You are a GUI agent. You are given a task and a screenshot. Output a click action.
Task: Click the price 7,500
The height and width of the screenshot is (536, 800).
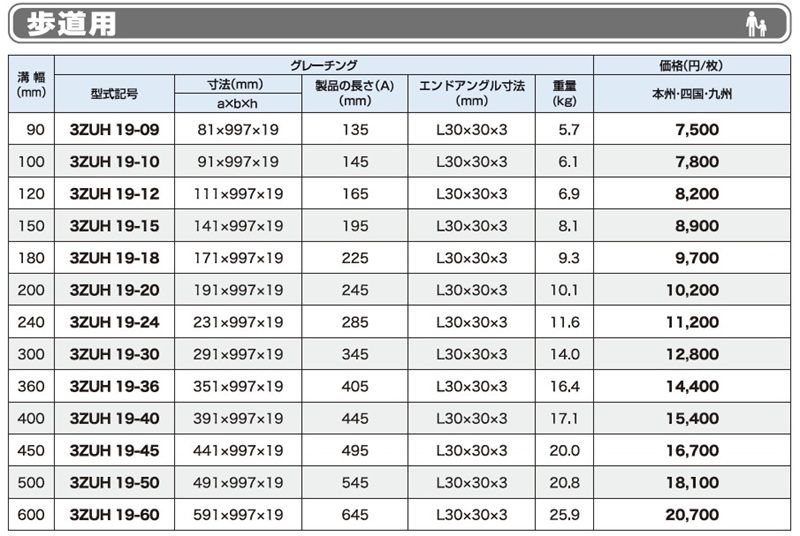point(697,130)
